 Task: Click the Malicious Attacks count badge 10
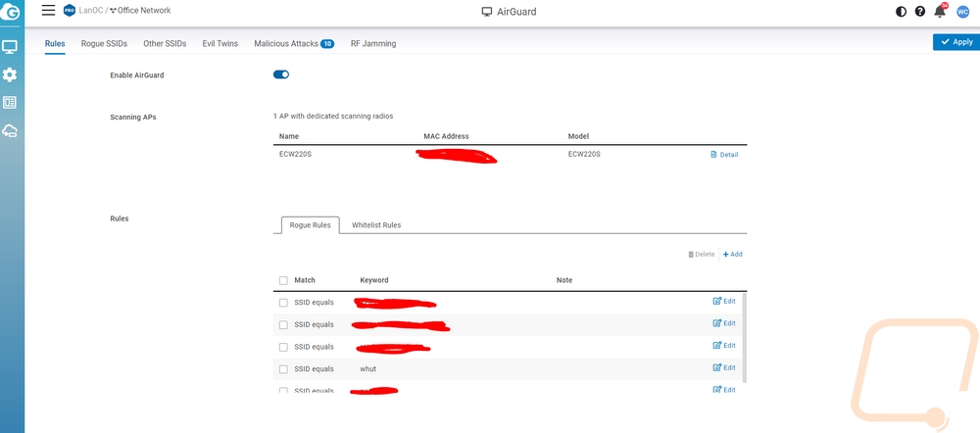click(x=327, y=44)
